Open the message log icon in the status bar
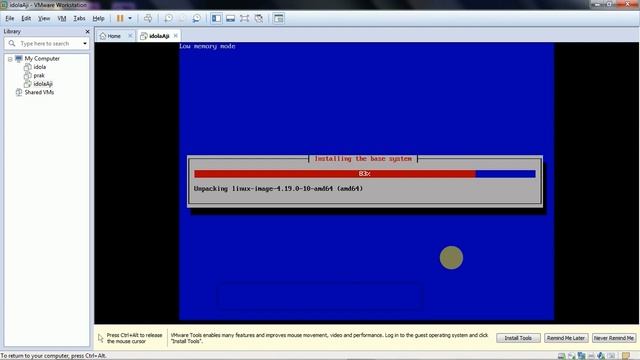The image size is (640, 360). tap(626, 356)
